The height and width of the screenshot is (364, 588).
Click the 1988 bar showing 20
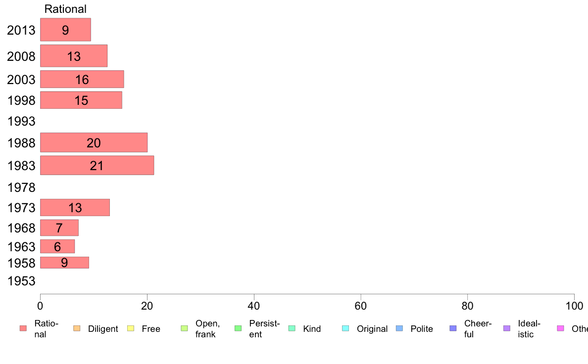(x=94, y=142)
